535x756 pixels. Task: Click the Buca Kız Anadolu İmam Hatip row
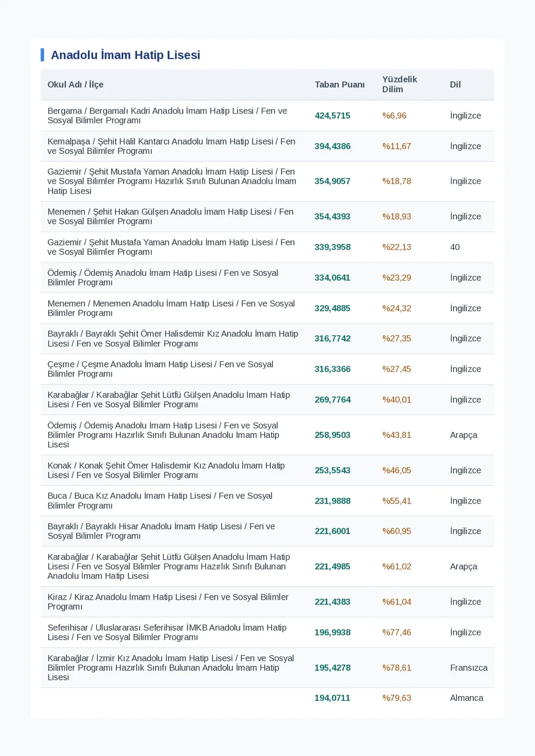267,501
